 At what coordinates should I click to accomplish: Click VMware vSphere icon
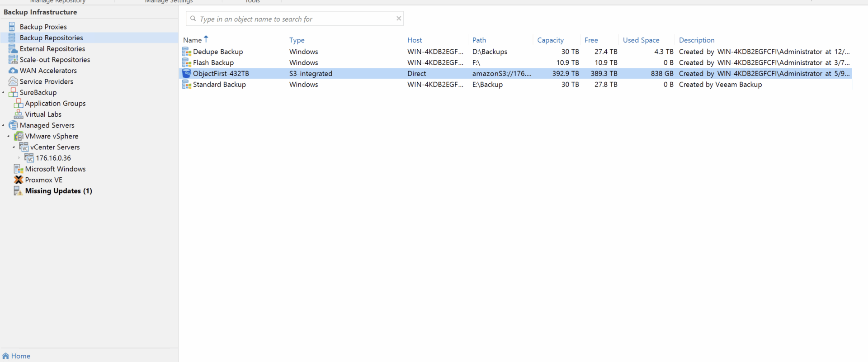pyautogui.click(x=19, y=136)
